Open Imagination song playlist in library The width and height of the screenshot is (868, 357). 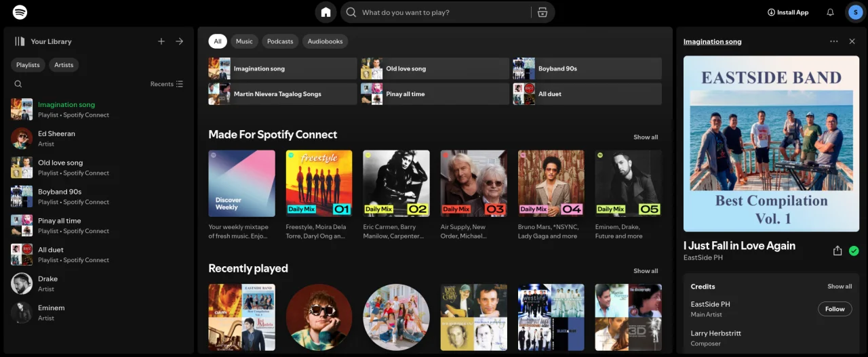[97, 109]
